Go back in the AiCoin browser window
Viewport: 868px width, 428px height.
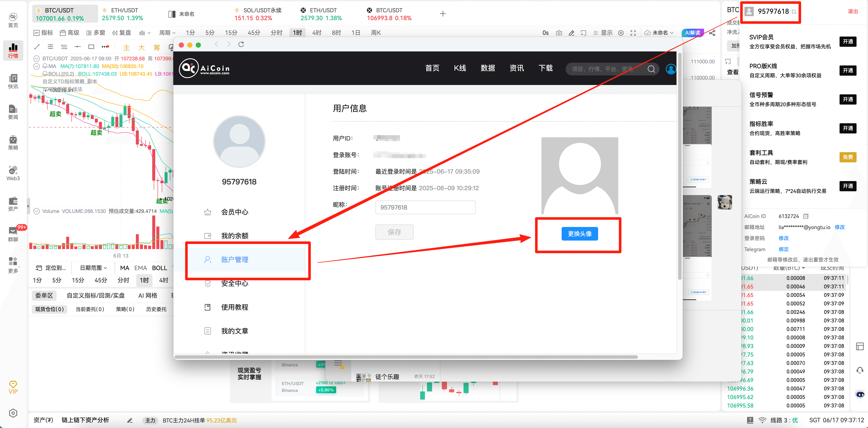[x=217, y=44]
